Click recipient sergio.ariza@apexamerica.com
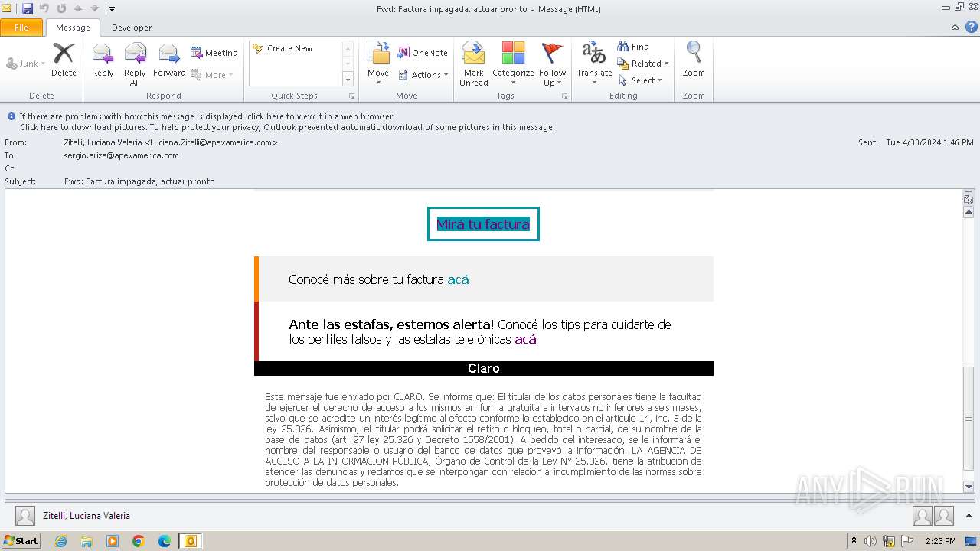Screen dimensions: 980x551 121,155
